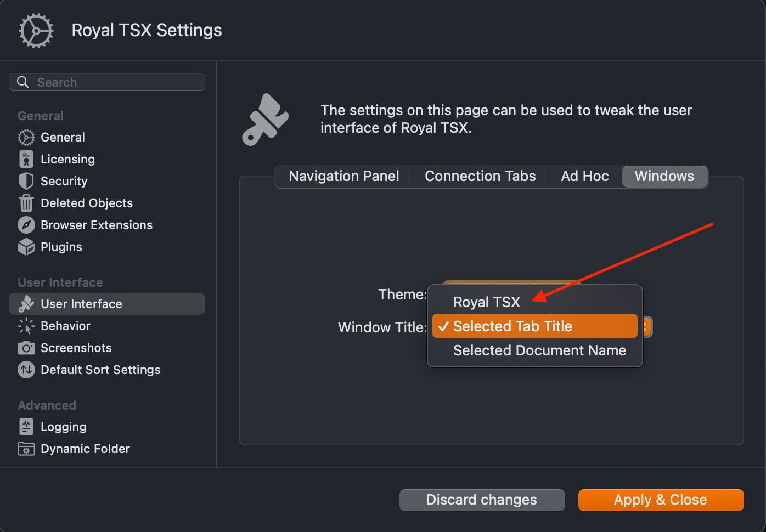Pick Selected Document Name option
The width and height of the screenshot is (766, 532).
point(539,350)
